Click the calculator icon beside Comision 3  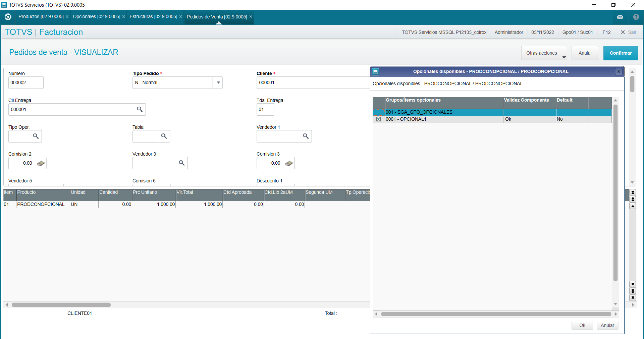(x=289, y=163)
